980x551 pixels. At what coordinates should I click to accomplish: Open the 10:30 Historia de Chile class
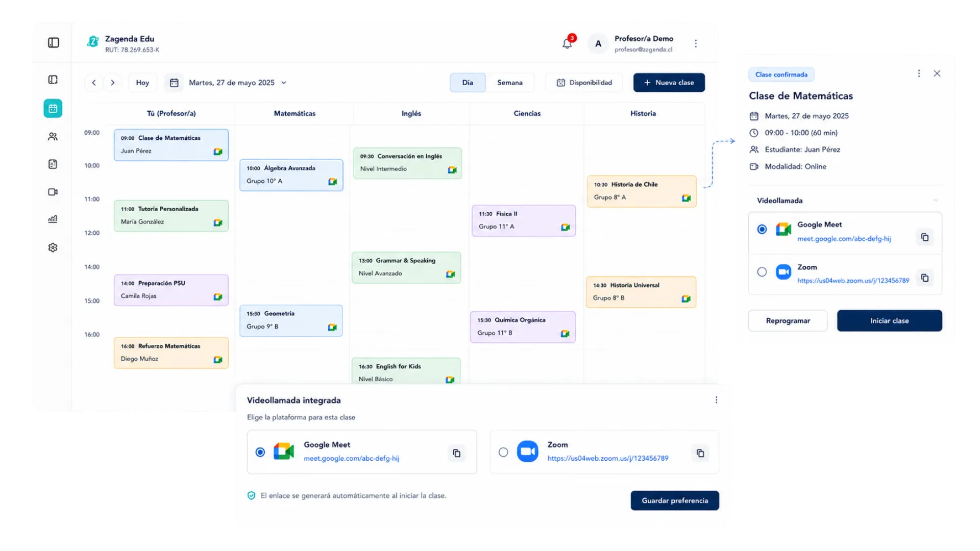(642, 191)
